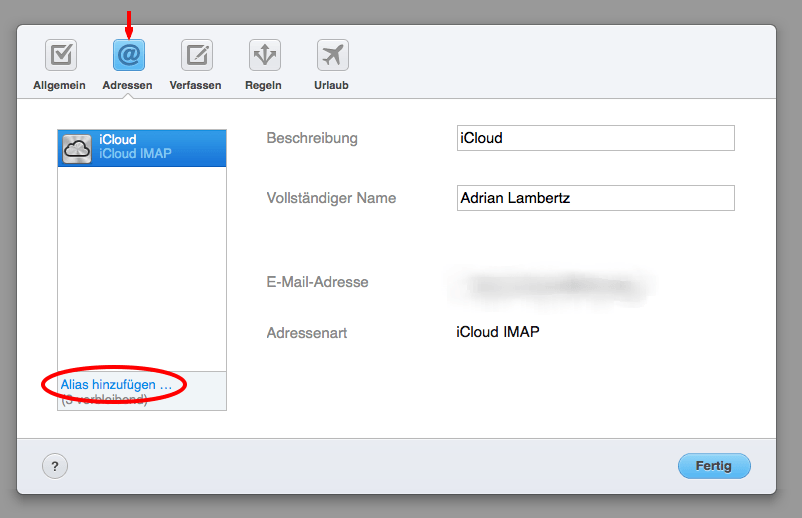Click the Vollständiger Name input field
The width and height of the screenshot is (802, 518).
tap(595, 198)
